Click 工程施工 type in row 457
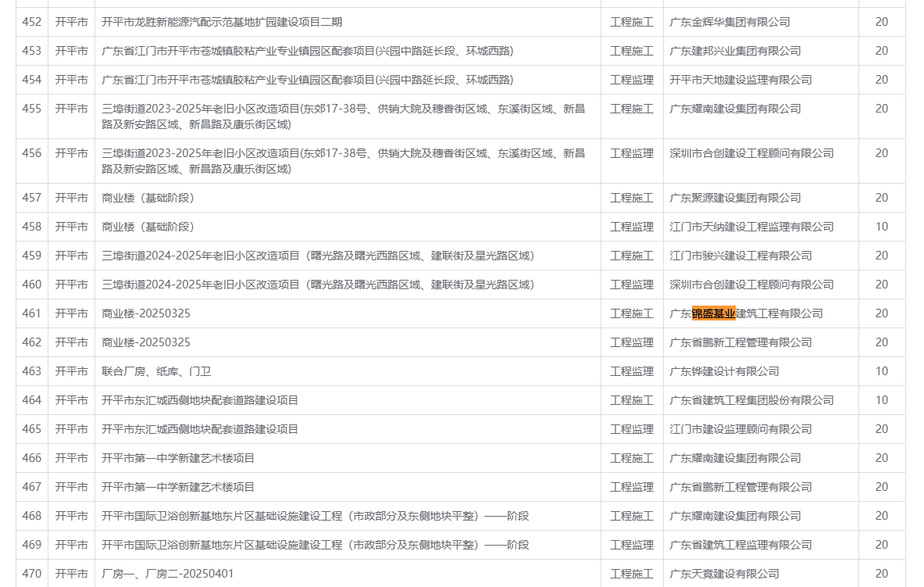This screenshot has height=587, width=924. pos(631,198)
